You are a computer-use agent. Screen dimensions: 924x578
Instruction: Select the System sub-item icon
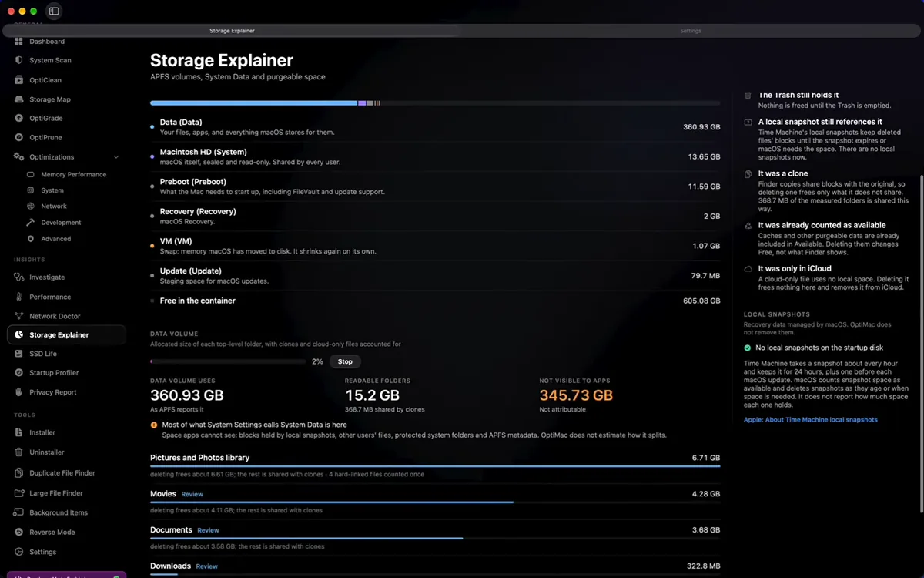tap(31, 190)
